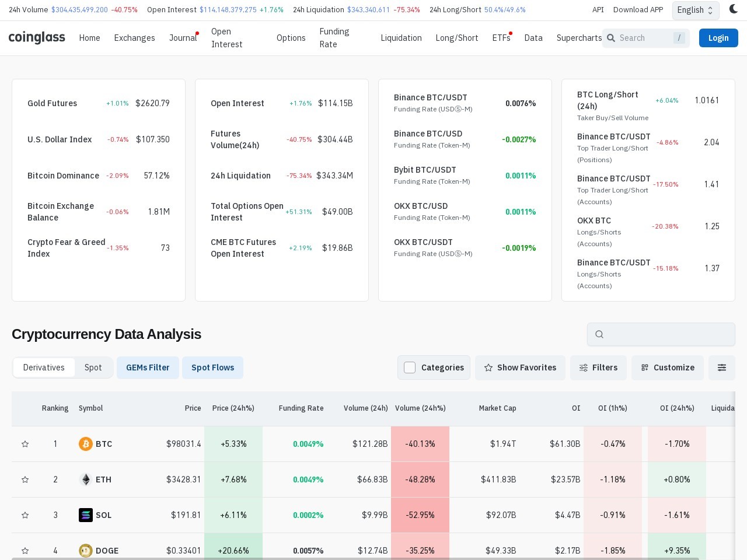
Task: Open Gold Futures row in first card
Action: point(99,103)
